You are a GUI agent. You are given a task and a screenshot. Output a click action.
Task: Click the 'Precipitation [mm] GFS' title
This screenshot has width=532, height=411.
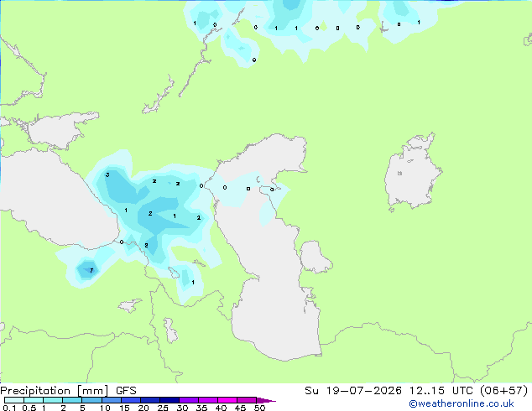click(68, 391)
